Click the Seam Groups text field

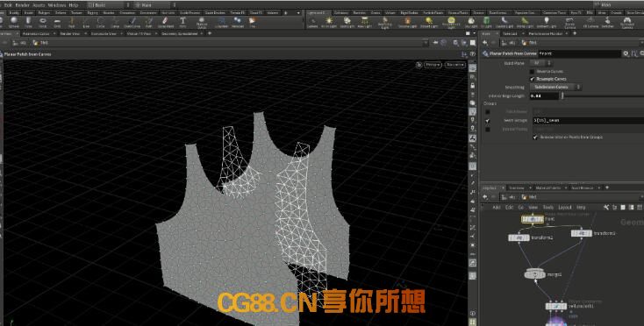click(x=588, y=121)
